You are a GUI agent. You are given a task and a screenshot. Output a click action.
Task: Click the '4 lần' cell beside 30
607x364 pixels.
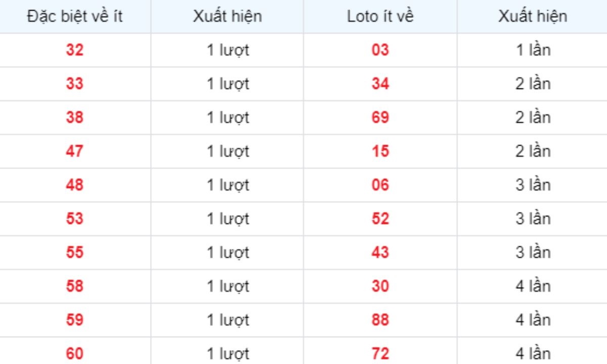click(533, 286)
